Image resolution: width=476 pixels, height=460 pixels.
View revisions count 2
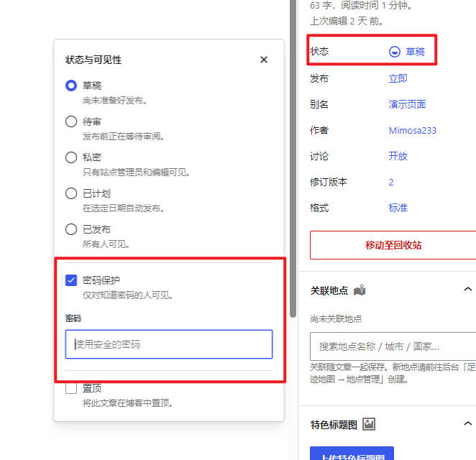coord(391,183)
